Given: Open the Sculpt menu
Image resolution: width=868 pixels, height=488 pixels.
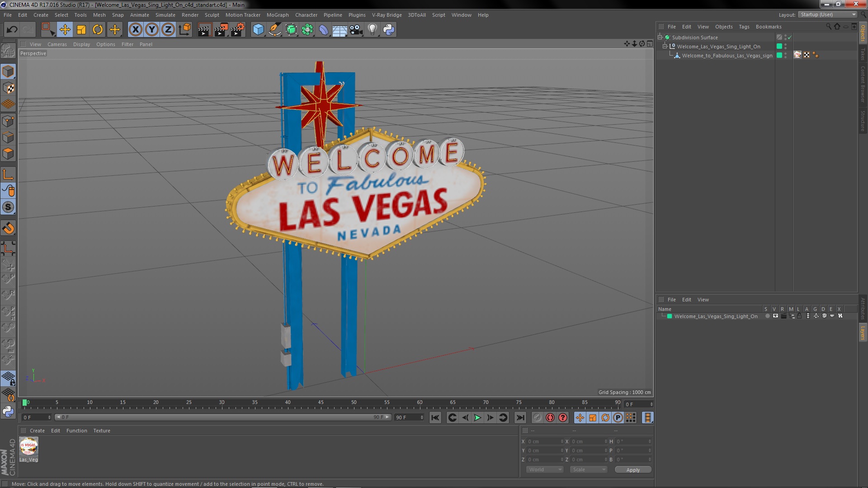Looking at the screenshot, I should pos(212,15).
